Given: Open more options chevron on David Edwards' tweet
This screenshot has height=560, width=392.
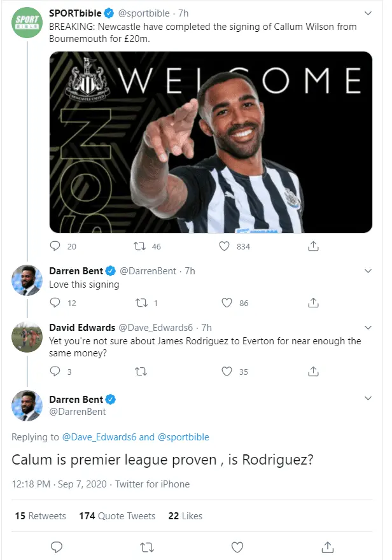Looking at the screenshot, I should click(368, 328).
